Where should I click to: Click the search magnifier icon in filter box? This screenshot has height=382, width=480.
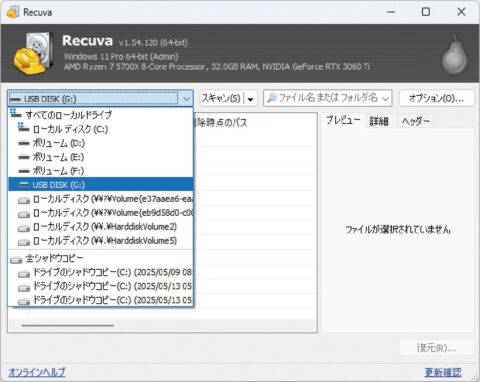pos(272,98)
